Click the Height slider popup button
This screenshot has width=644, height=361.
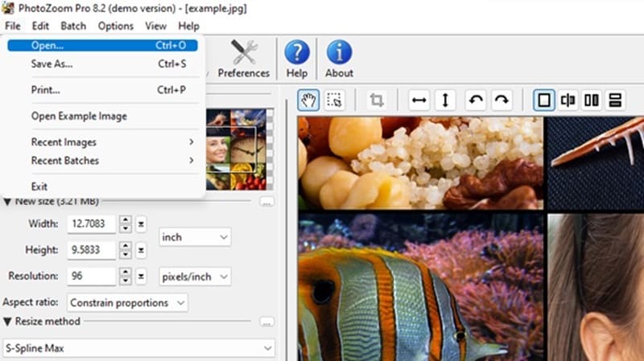point(141,250)
